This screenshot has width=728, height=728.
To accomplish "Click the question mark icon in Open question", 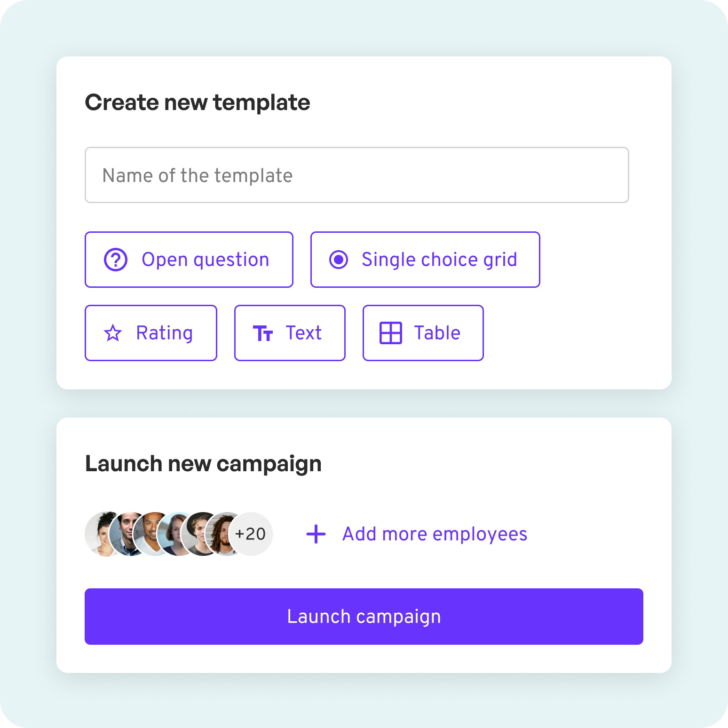I will [x=115, y=260].
